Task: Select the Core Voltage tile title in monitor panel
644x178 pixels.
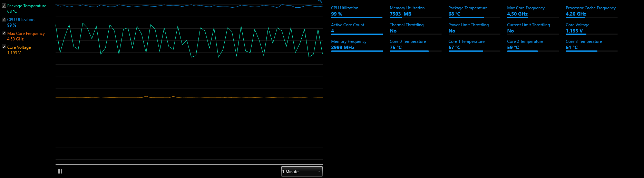Action: click(x=577, y=25)
